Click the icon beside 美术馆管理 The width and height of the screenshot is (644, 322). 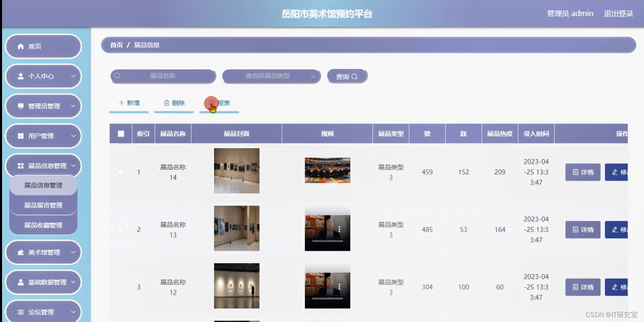(x=21, y=252)
